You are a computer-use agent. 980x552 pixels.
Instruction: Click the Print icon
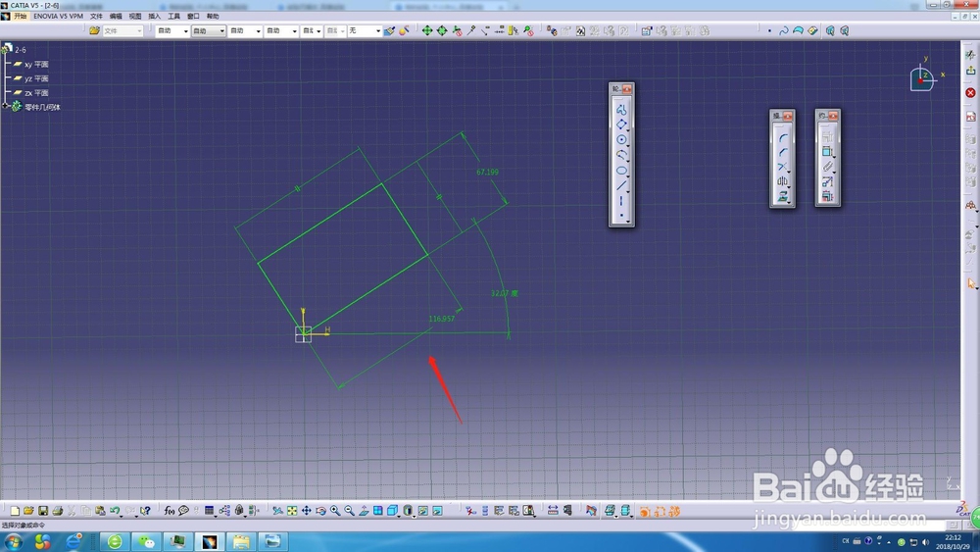coord(58,511)
